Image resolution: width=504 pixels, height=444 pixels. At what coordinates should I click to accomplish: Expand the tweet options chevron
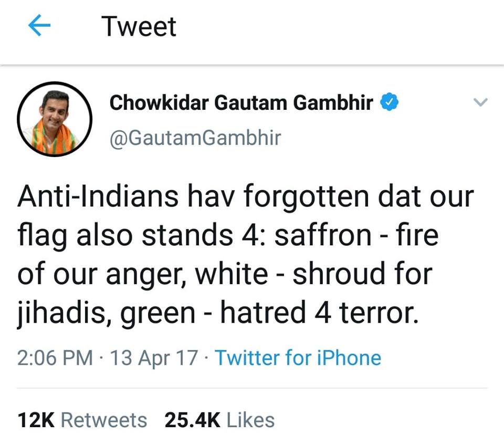click(x=481, y=102)
